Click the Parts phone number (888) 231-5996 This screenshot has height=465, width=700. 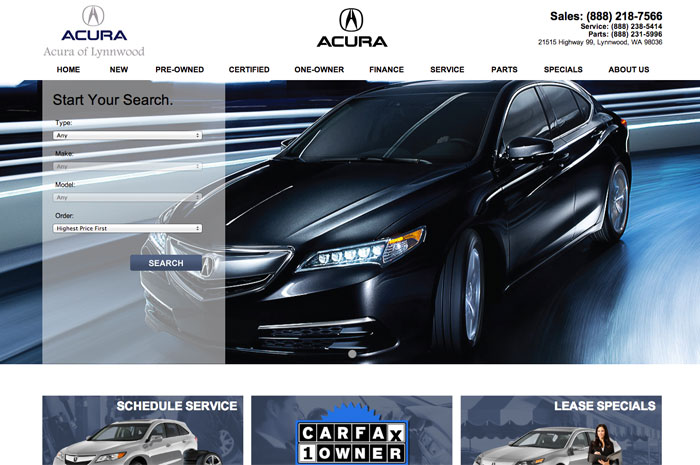[x=636, y=34]
